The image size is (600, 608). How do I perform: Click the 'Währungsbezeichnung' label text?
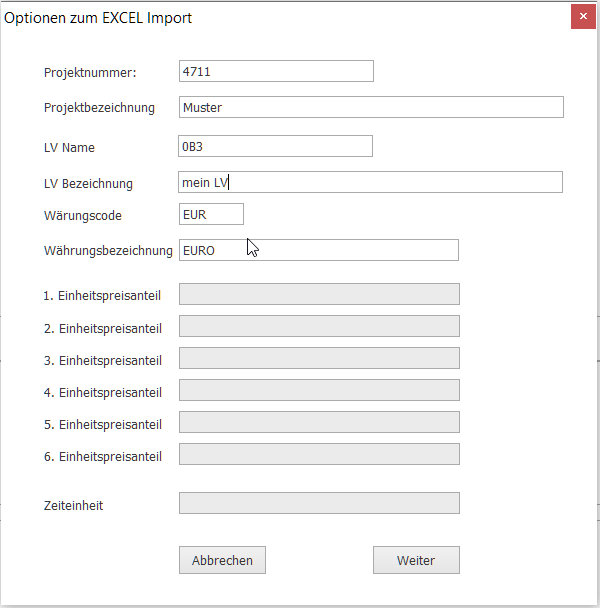pos(108,251)
